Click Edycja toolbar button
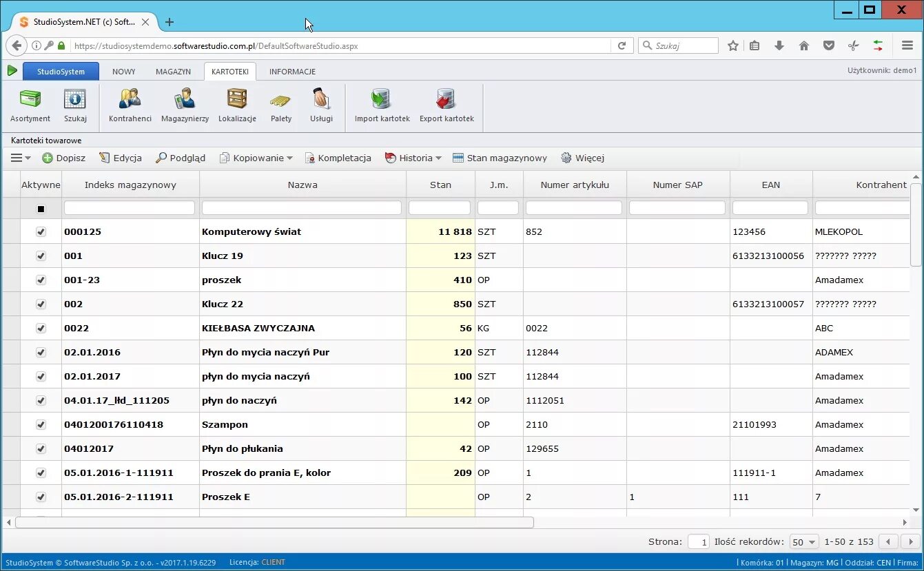 pos(121,158)
